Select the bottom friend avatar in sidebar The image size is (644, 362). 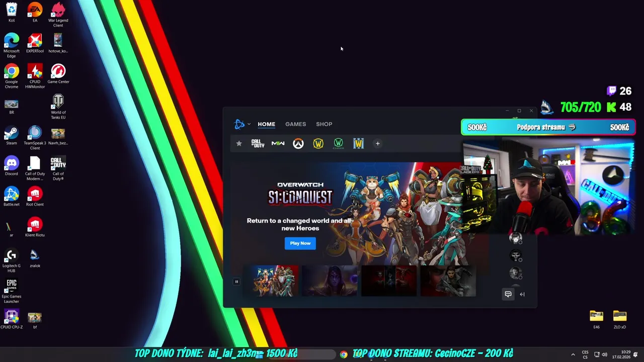pyautogui.click(x=515, y=273)
